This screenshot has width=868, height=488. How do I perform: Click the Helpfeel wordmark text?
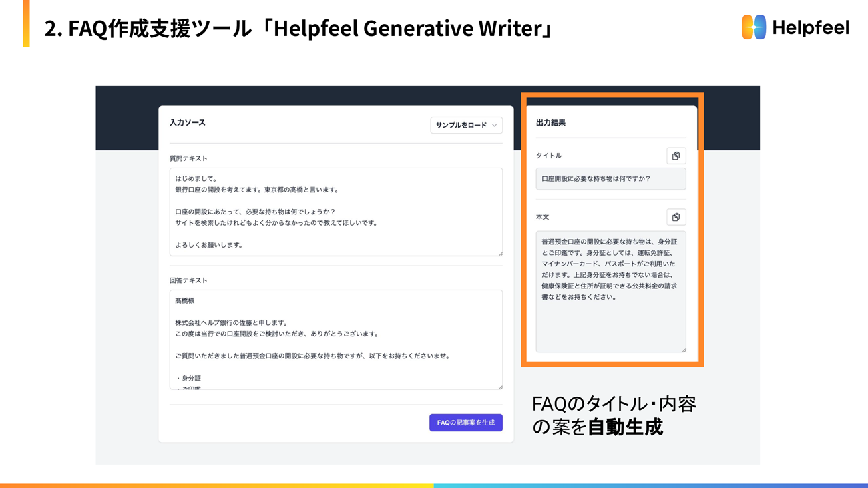click(811, 27)
